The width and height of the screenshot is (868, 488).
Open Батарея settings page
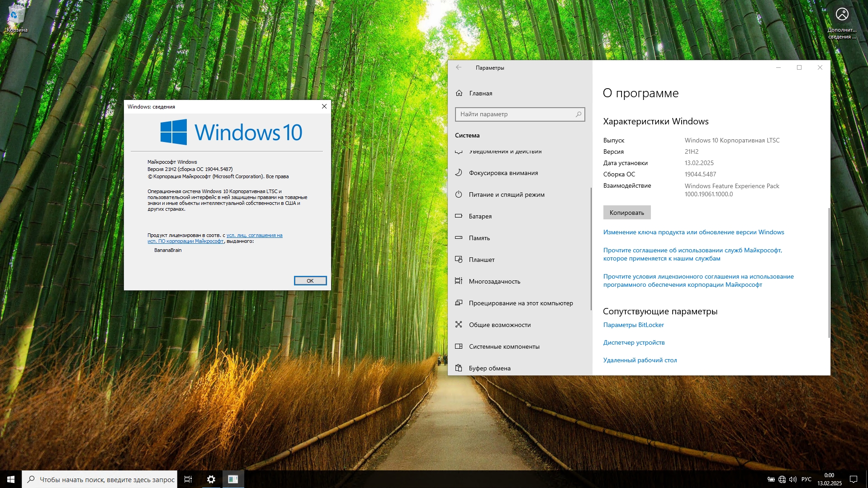[520, 216]
